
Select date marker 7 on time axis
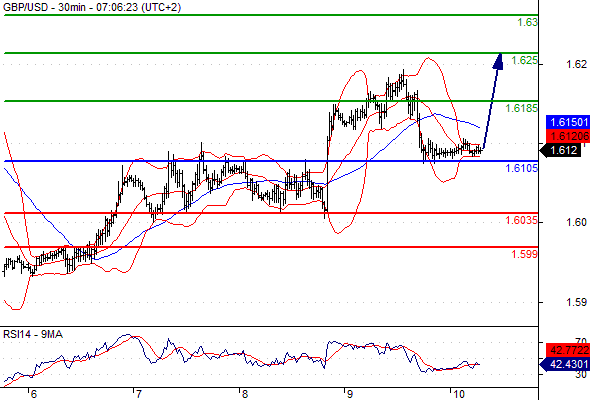tap(138, 394)
